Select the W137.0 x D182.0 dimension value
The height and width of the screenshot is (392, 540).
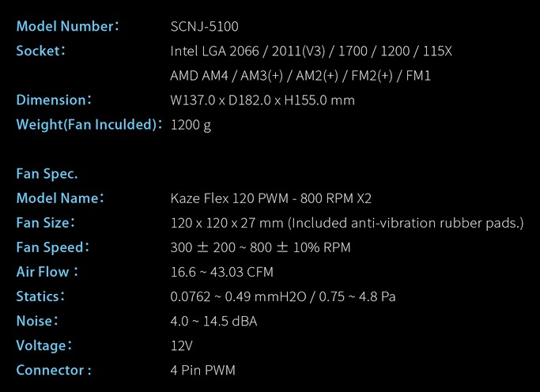coord(262,100)
